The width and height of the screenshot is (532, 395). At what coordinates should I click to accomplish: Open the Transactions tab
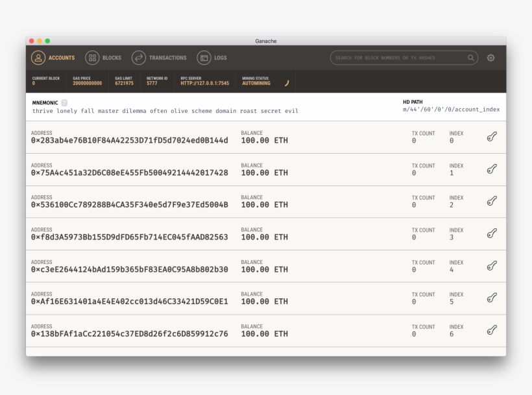pyautogui.click(x=160, y=58)
